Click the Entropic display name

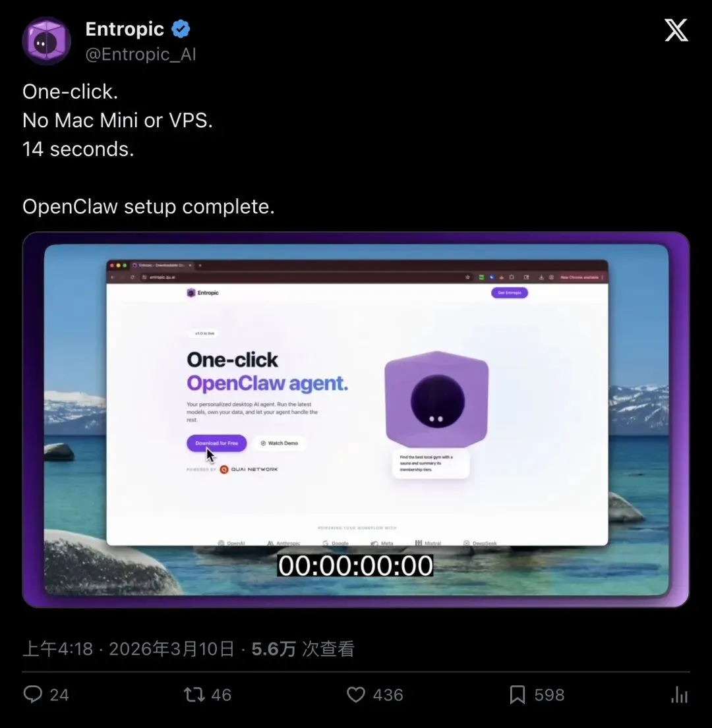point(125,29)
